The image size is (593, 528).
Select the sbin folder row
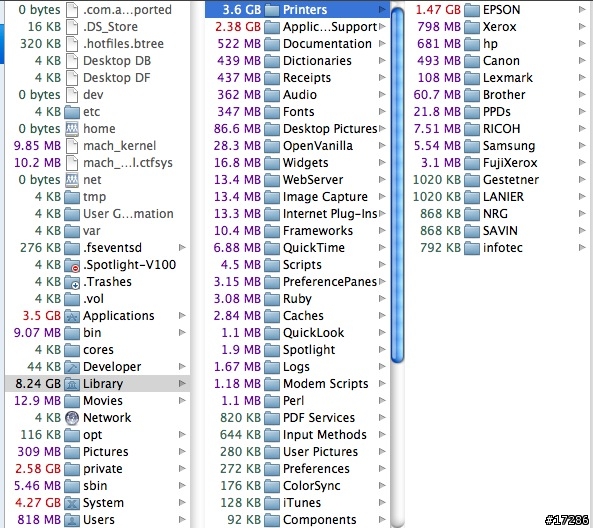click(98, 486)
